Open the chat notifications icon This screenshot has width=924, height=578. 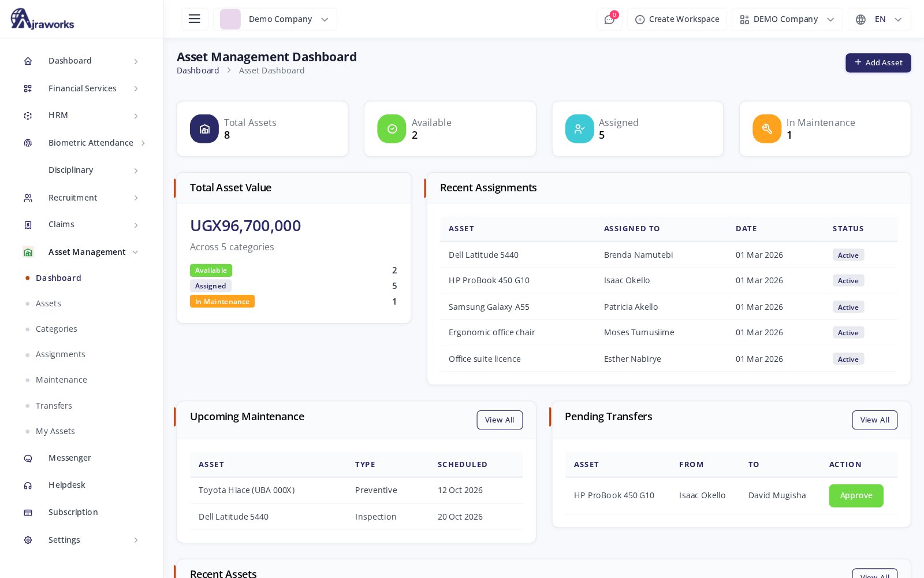tap(609, 20)
